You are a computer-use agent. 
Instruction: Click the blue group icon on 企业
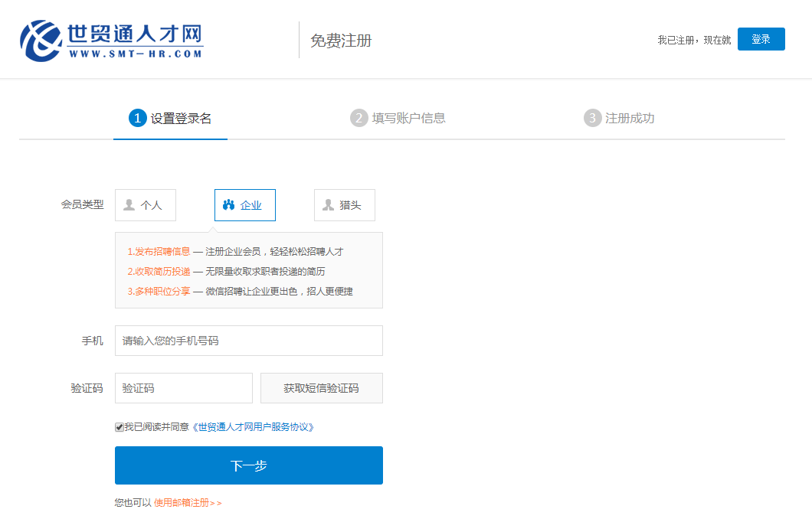click(228, 205)
